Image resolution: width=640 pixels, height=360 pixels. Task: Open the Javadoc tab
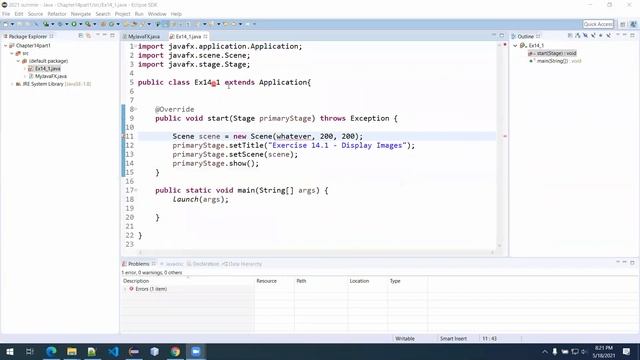tap(173, 264)
